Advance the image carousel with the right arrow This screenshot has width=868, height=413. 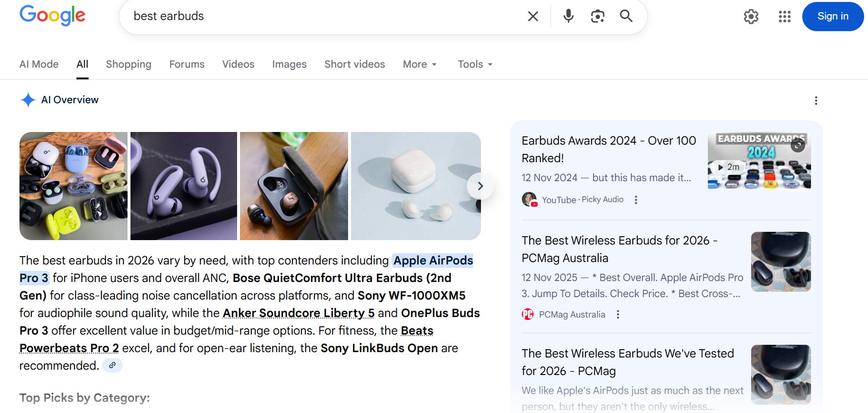480,186
